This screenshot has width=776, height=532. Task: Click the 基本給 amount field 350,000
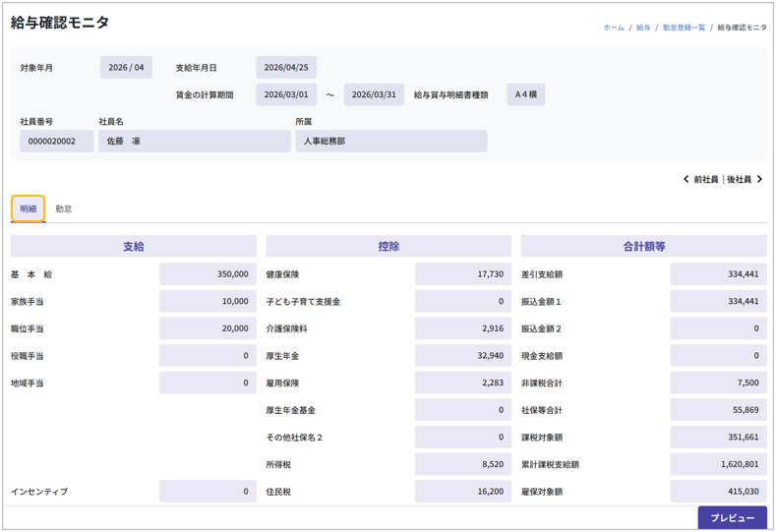208,274
